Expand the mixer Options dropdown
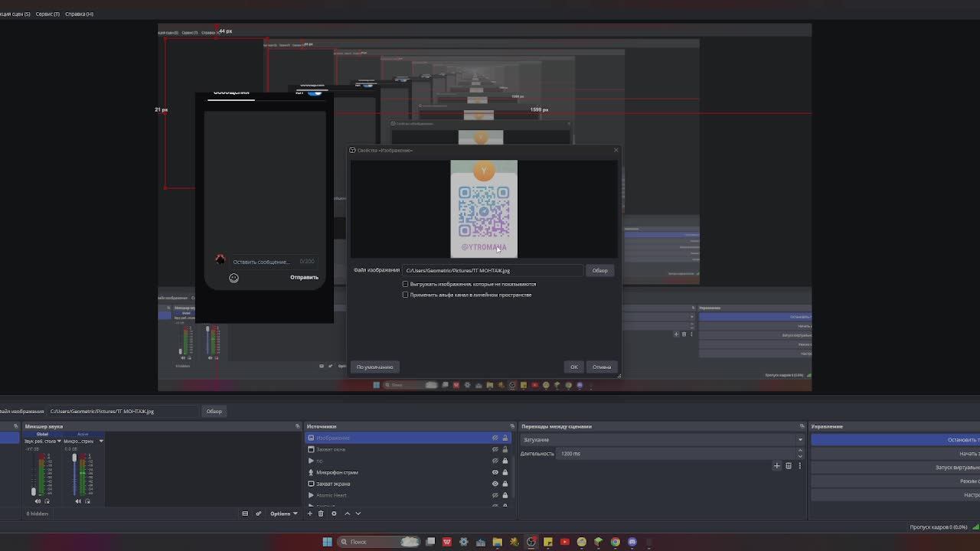This screenshot has height=551, width=980. (x=283, y=514)
